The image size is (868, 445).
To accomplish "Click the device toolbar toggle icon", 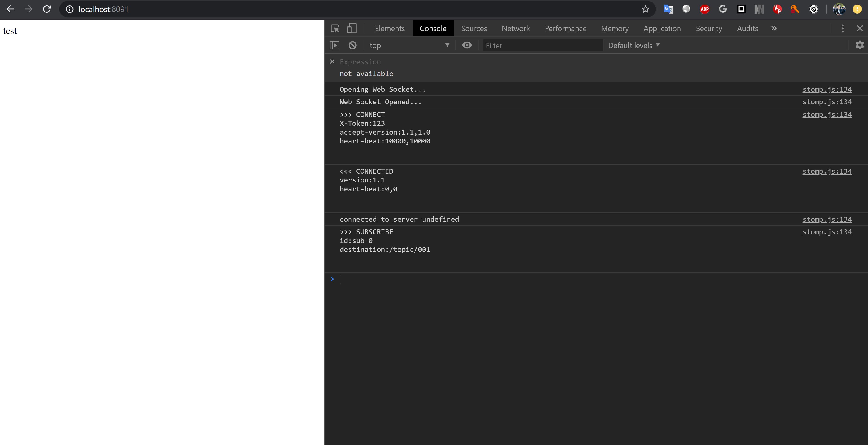I will (x=351, y=28).
